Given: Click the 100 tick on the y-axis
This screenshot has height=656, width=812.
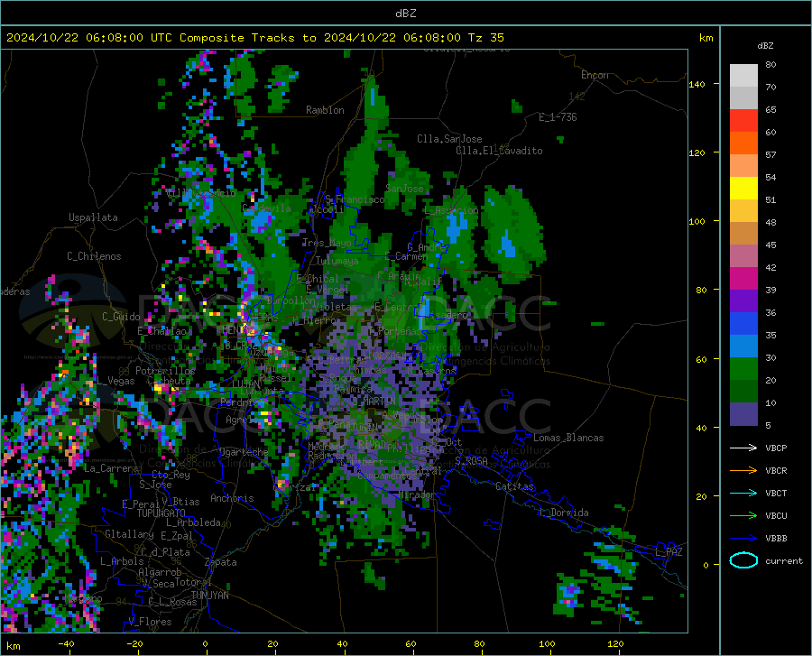Looking at the screenshot, I should [697, 221].
